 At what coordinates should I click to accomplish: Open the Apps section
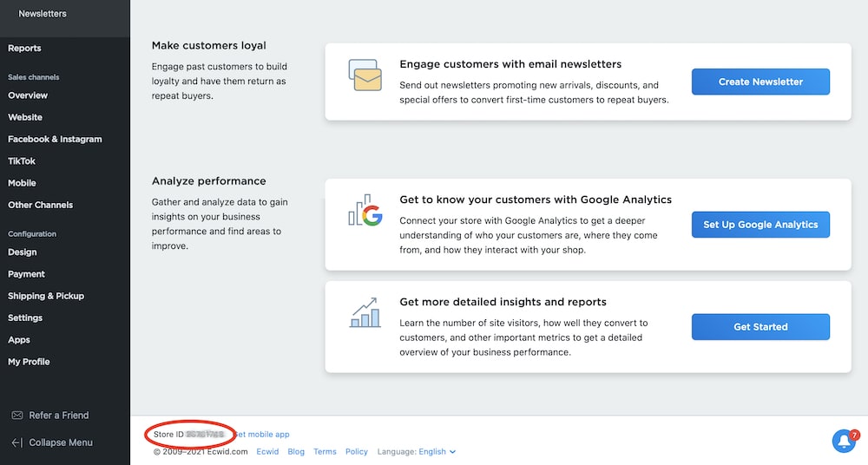19,340
